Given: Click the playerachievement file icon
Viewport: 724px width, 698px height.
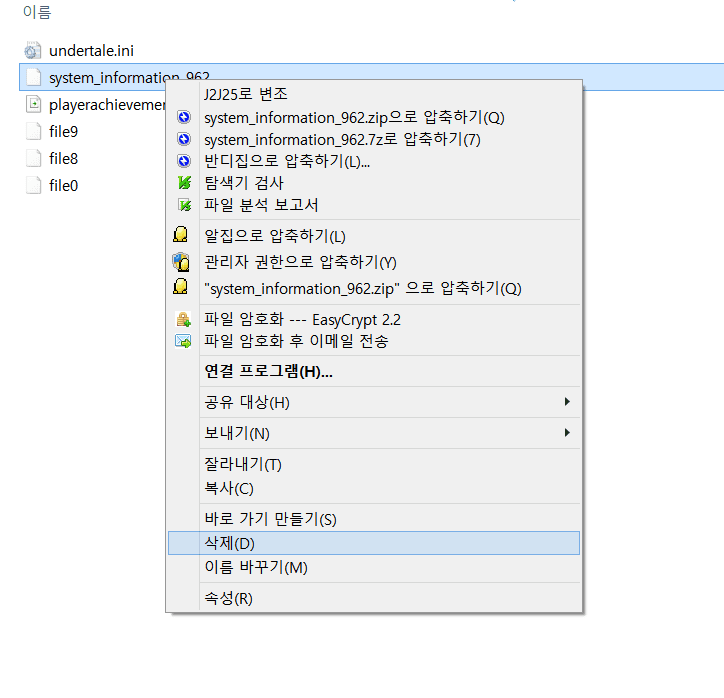Looking at the screenshot, I should (34, 104).
